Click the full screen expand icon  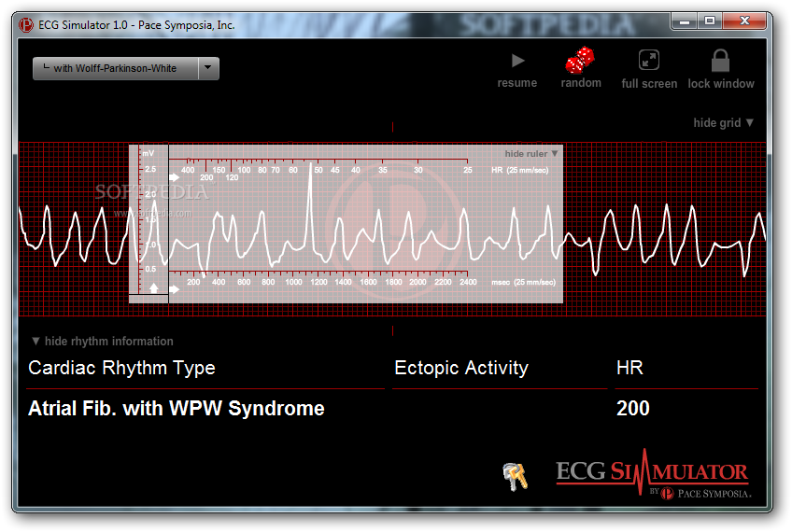(x=649, y=60)
